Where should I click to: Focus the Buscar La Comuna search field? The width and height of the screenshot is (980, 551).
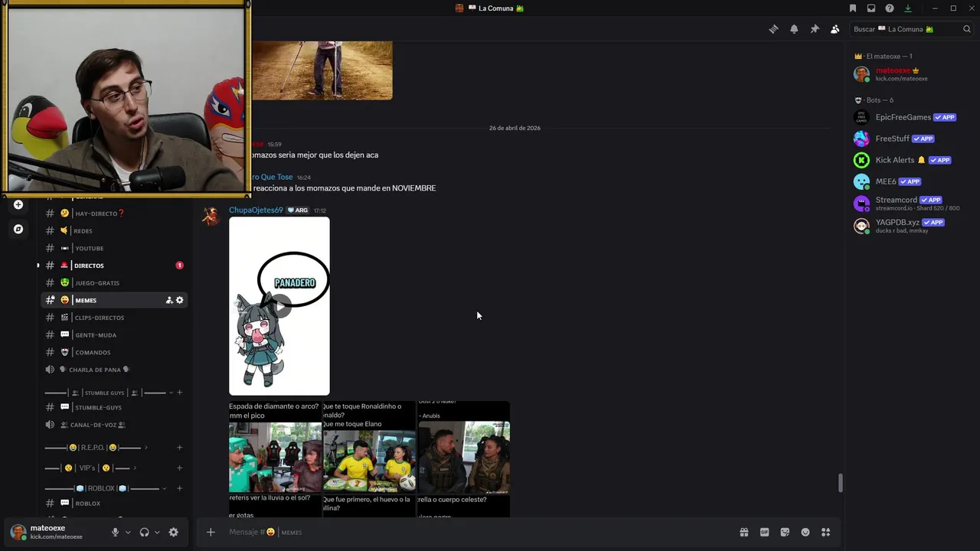tap(911, 29)
